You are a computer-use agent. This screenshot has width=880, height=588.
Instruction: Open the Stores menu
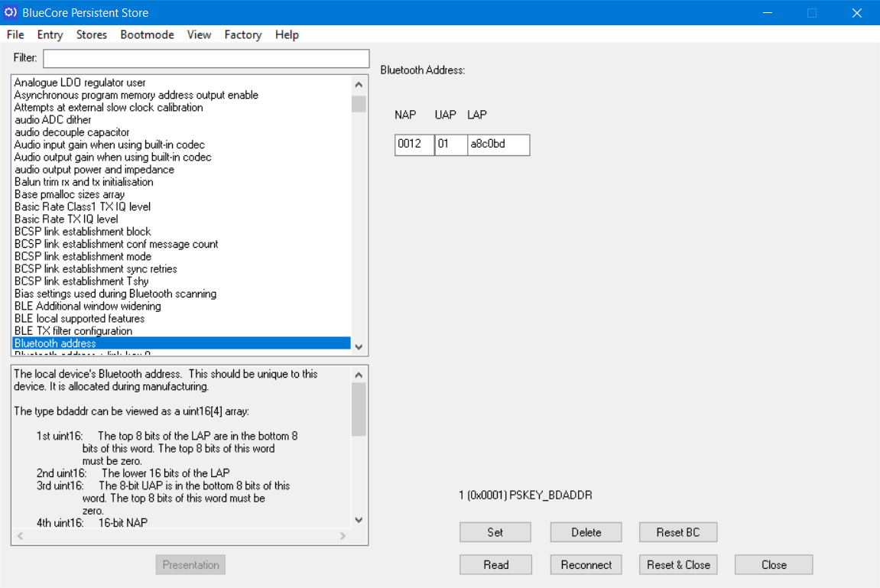coord(92,35)
